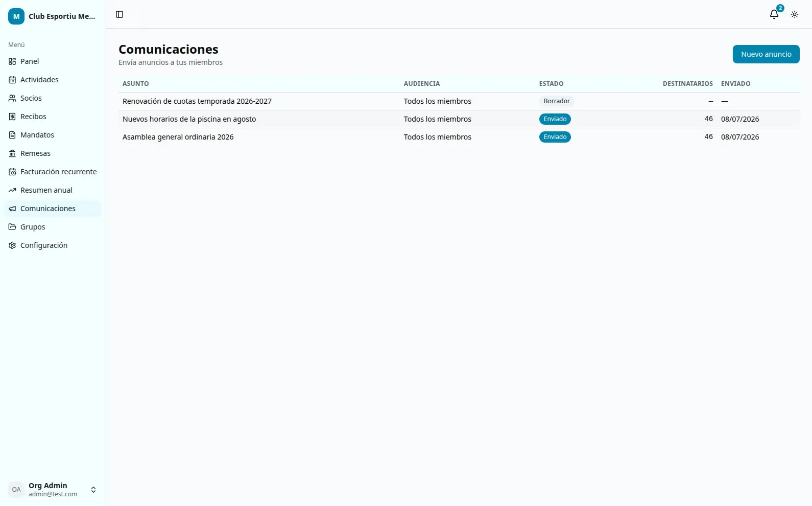Screen dimensions: 812x506
Task: Open the Club Esportiu organization switcher
Action: pos(53,16)
